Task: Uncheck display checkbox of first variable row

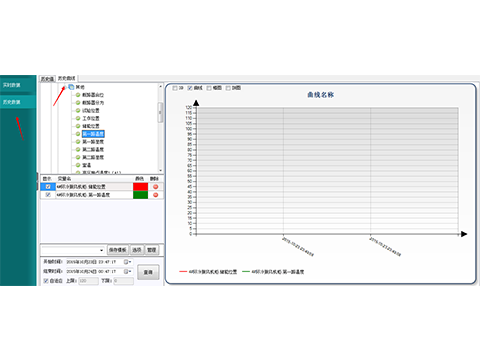Action: coord(48,187)
